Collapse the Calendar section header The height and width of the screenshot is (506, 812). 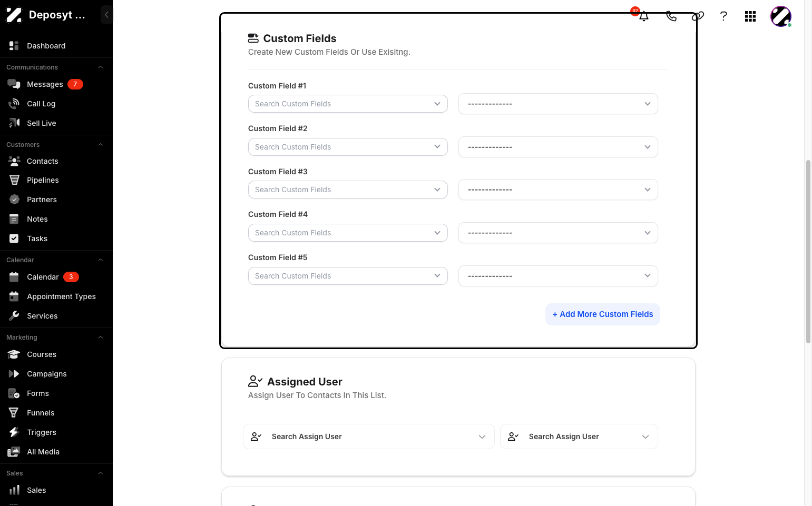(101, 260)
